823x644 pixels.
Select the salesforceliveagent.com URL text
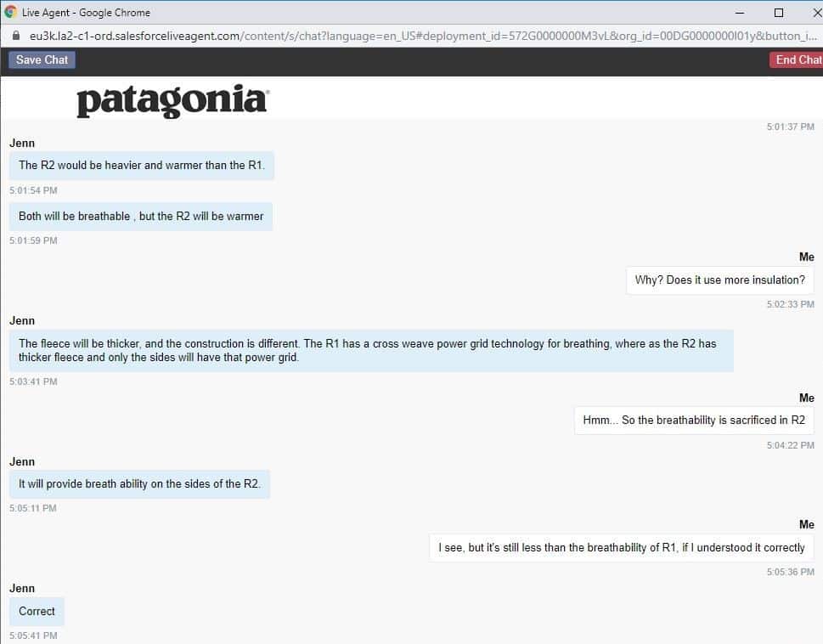(423, 36)
